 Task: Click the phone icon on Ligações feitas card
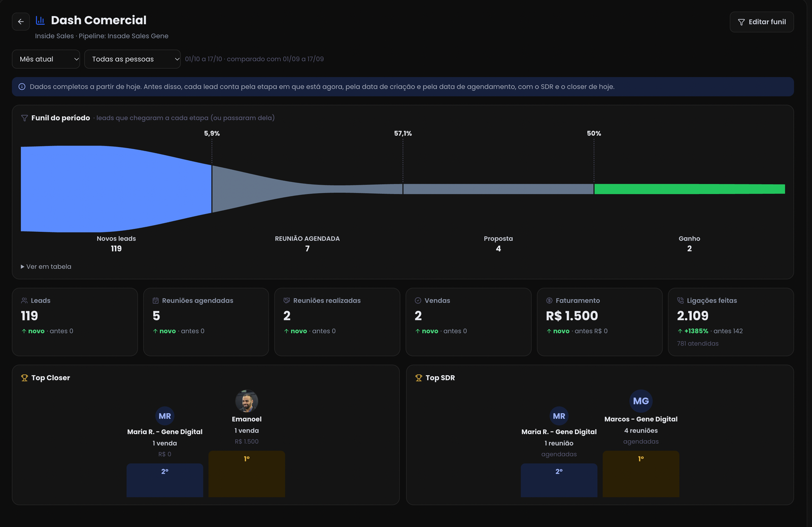(x=681, y=300)
